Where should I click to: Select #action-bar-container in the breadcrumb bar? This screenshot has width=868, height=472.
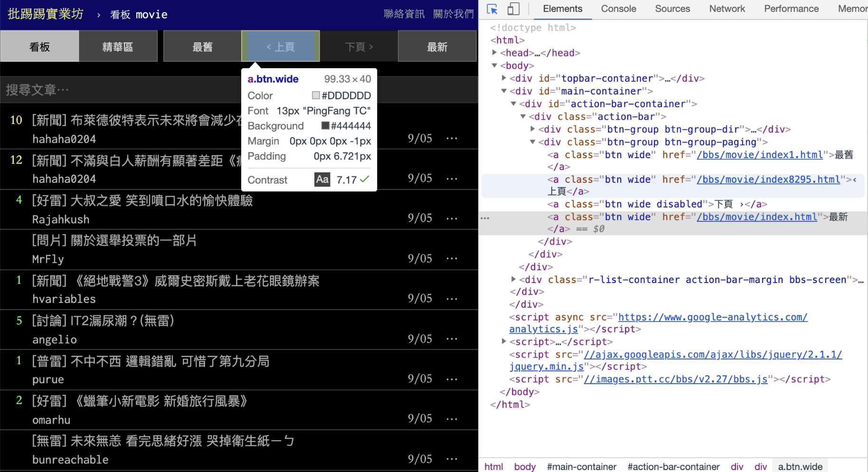click(673, 466)
